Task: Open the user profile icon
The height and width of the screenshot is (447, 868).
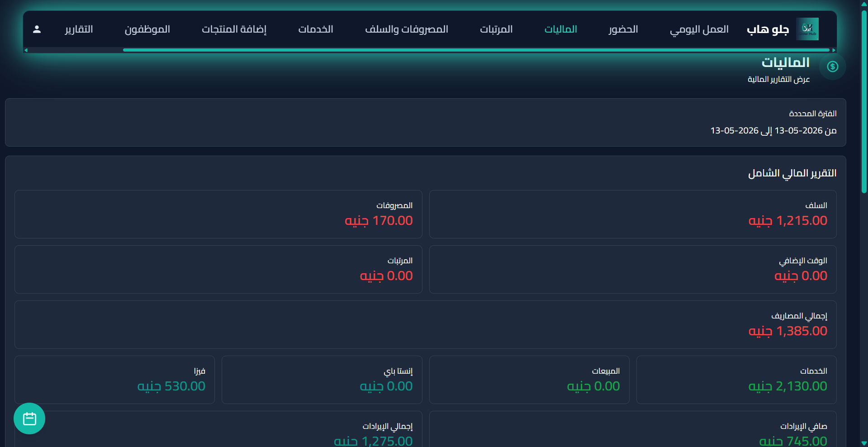Action: (x=37, y=29)
